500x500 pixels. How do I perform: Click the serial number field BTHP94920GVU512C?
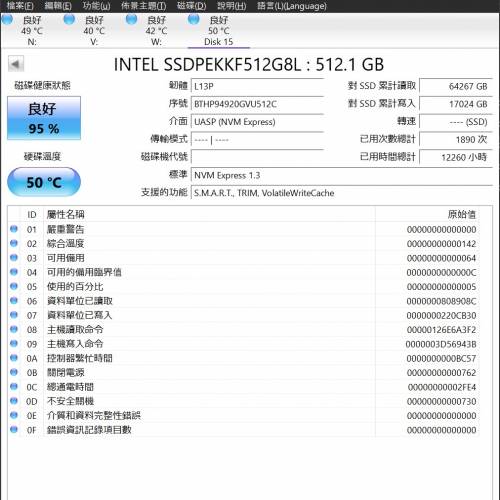coord(257,104)
